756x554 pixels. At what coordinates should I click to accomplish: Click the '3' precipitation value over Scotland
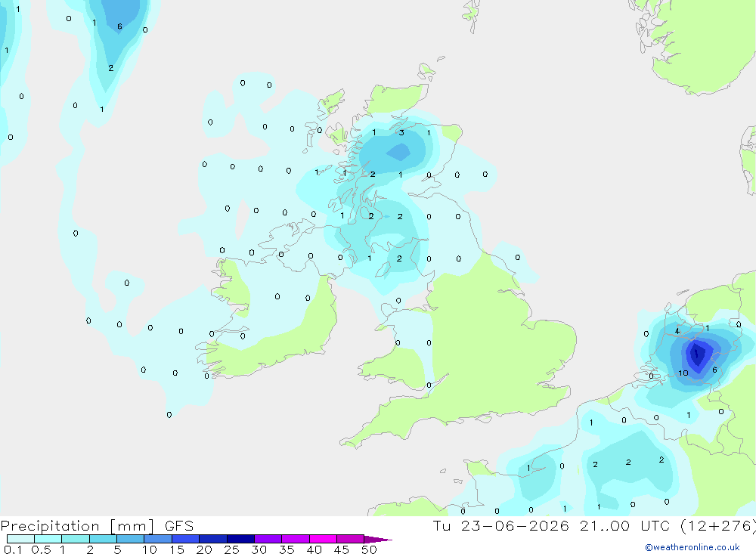pos(401,132)
